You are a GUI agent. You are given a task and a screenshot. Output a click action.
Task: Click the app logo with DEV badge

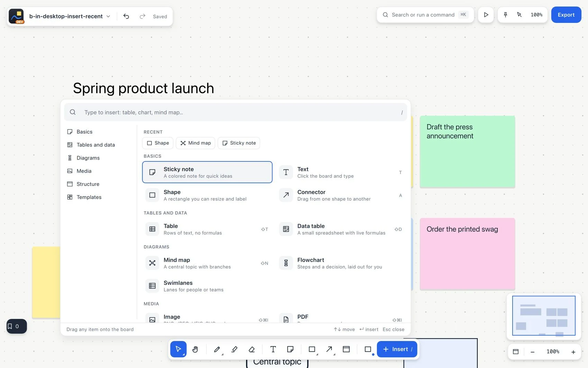point(16,16)
